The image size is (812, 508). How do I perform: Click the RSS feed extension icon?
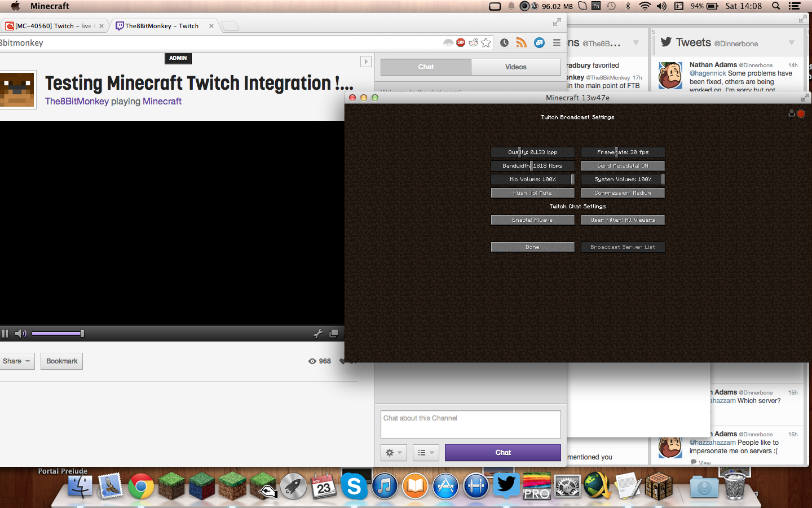[x=522, y=43]
